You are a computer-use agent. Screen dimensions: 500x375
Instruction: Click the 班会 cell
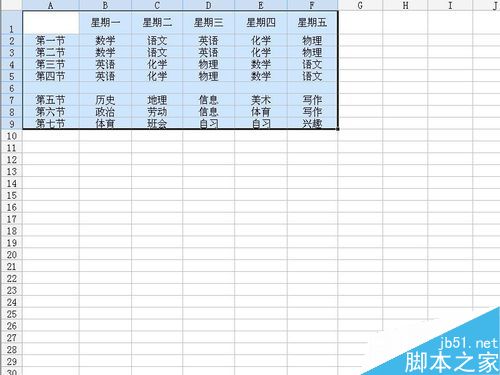[x=157, y=124]
